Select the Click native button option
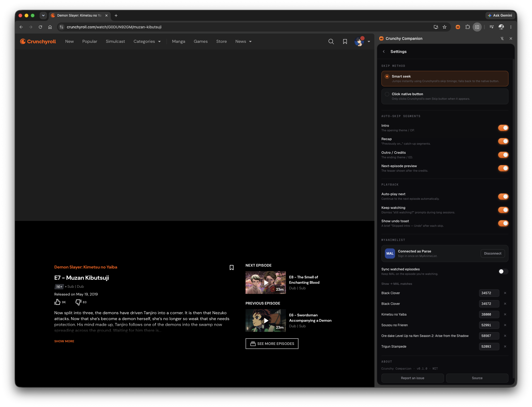 coord(445,96)
